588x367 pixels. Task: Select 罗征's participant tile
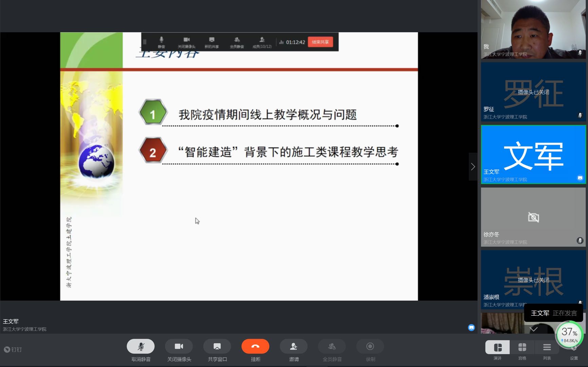[533, 92]
